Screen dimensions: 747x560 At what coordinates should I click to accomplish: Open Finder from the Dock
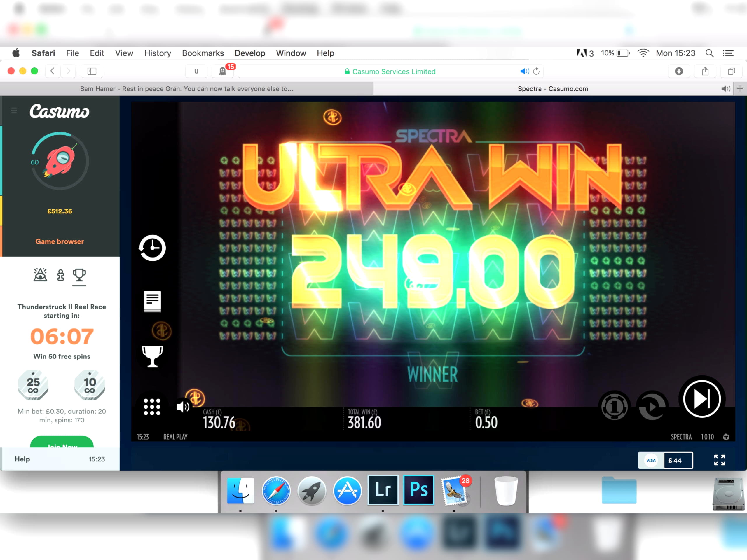pos(240,491)
